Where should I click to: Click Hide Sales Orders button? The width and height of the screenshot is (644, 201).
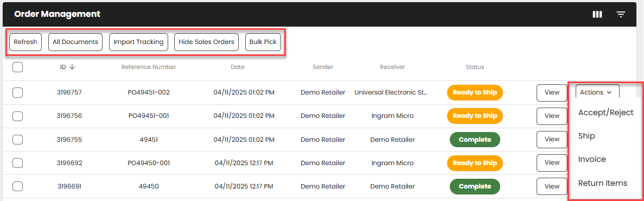[206, 42]
